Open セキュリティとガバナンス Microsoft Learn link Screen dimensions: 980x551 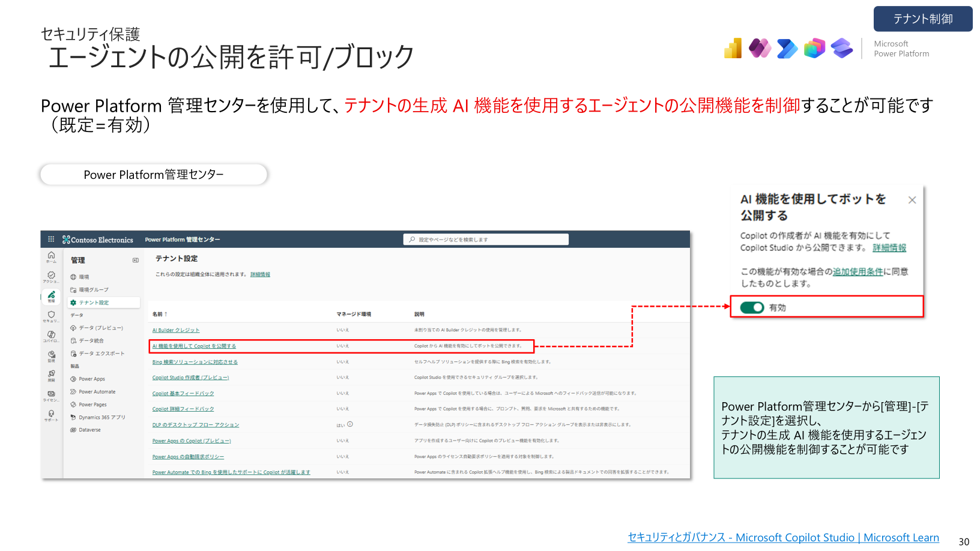[x=784, y=538]
